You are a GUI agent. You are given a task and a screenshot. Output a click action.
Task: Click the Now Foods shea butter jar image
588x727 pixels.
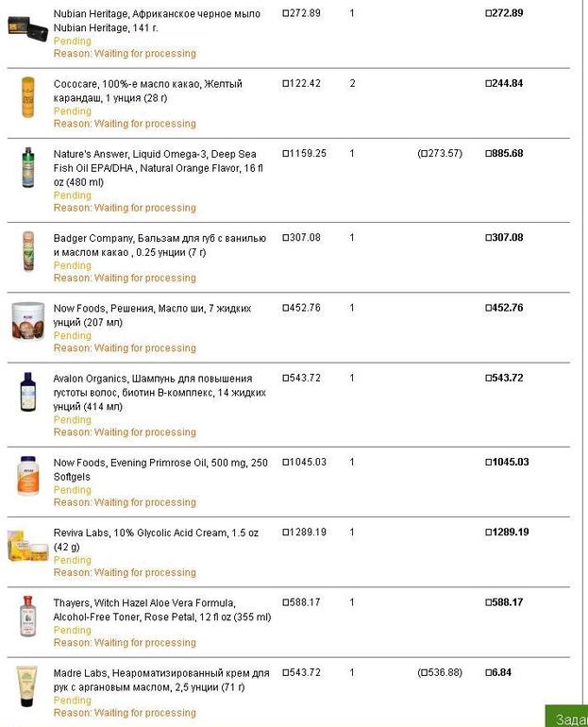tap(27, 321)
